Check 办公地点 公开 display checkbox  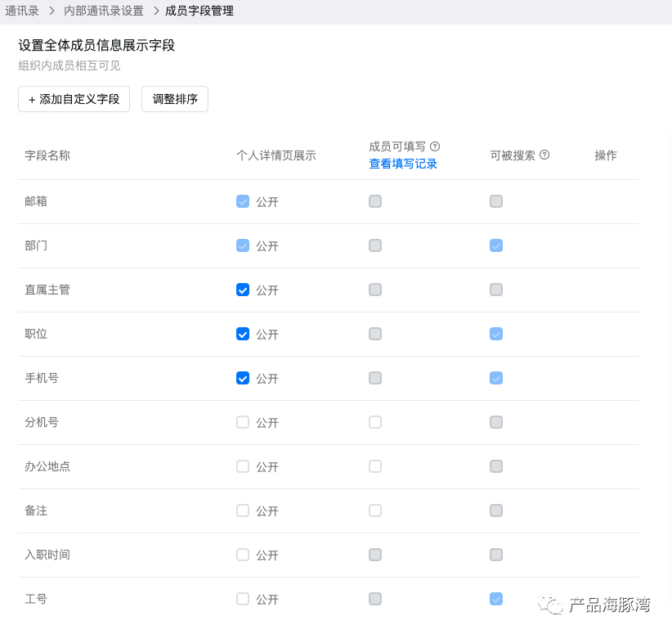coord(243,466)
